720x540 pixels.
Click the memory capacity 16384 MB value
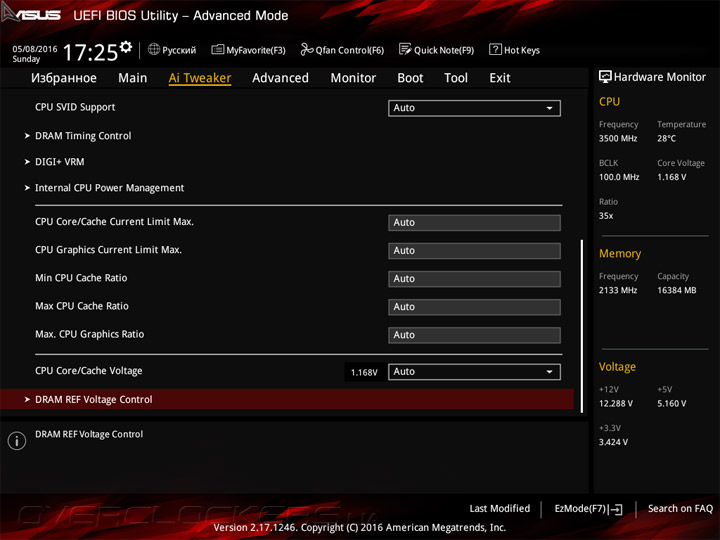point(677,290)
